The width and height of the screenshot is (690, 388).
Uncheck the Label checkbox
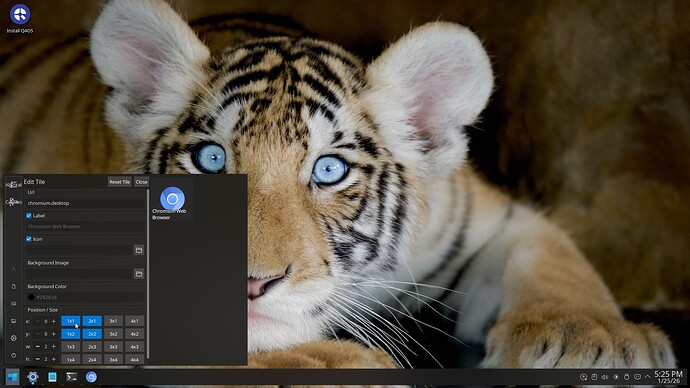(29, 216)
